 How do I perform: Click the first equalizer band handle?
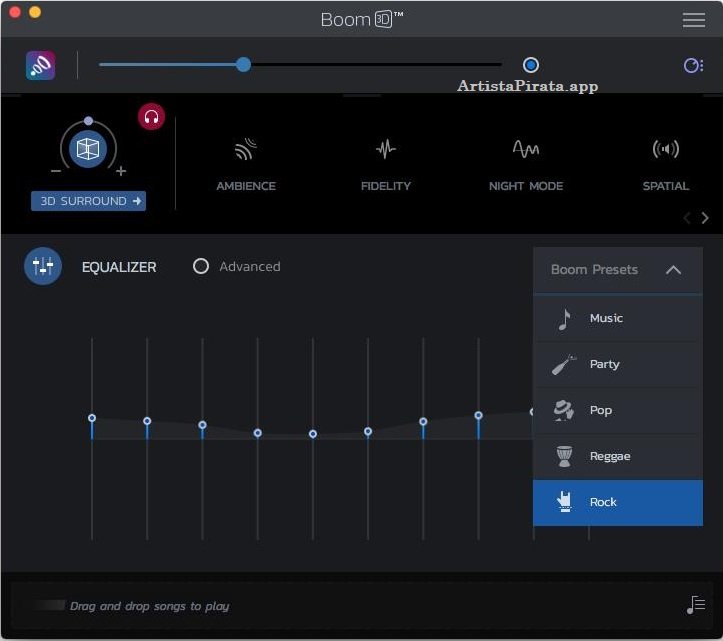coord(92,418)
